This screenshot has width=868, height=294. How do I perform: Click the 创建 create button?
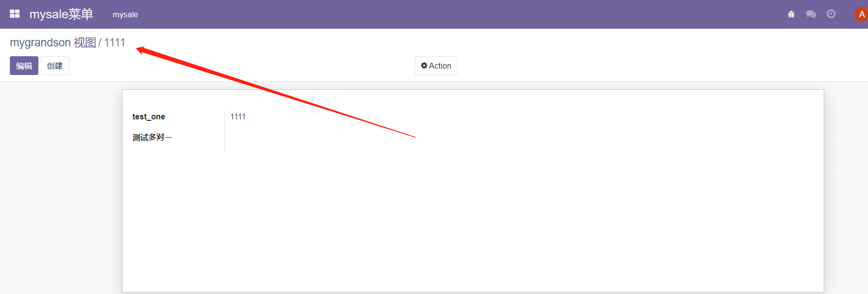[x=55, y=66]
